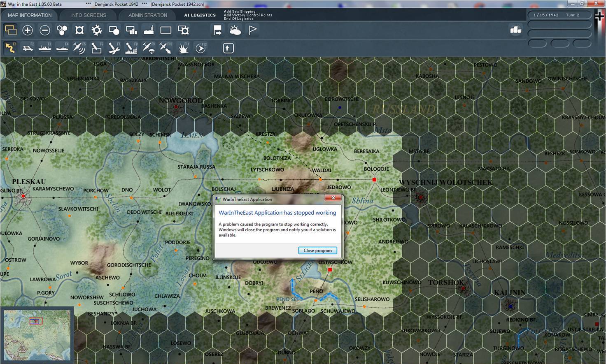606x364 pixels.
Task: Click the German cross flag emblem
Action: 599,17
